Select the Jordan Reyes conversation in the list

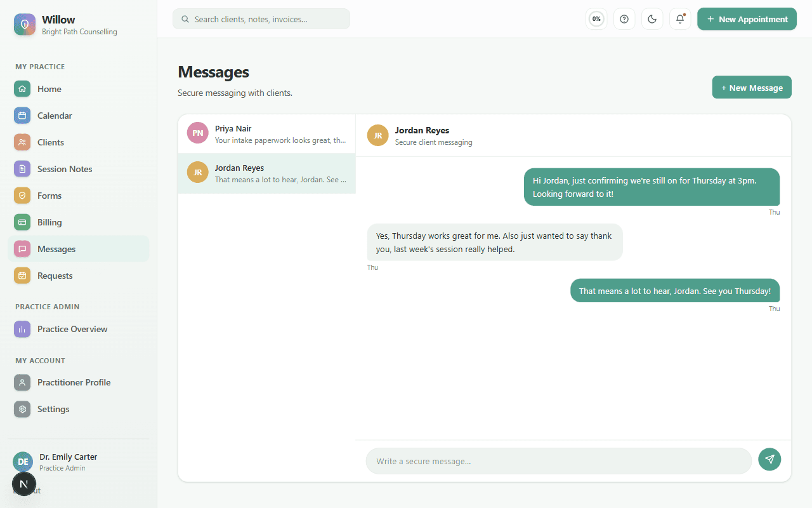tap(266, 173)
